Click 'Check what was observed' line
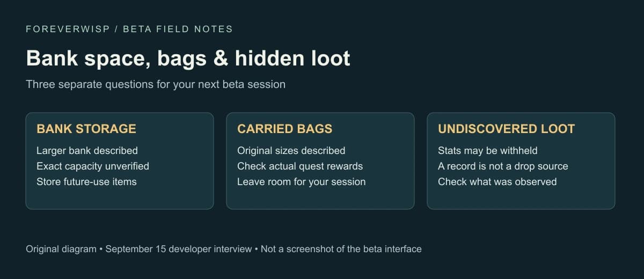Image resolution: width=644 pixels, height=279 pixels. [x=497, y=181]
